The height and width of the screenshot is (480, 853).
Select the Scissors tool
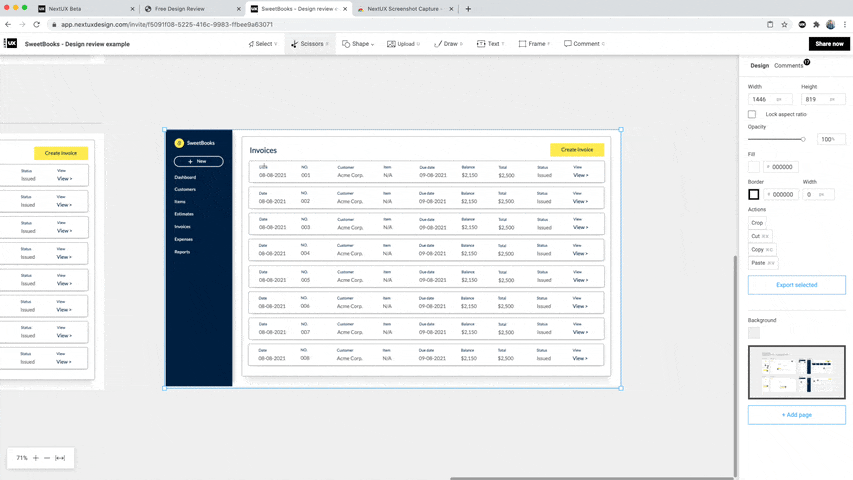[309, 44]
